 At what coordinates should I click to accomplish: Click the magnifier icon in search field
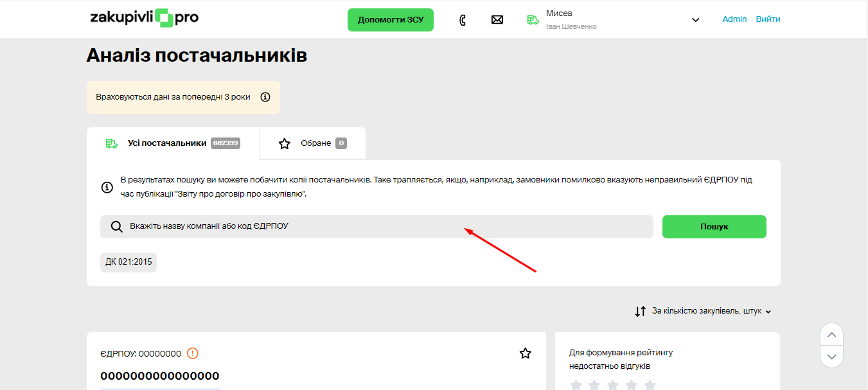[x=116, y=227]
